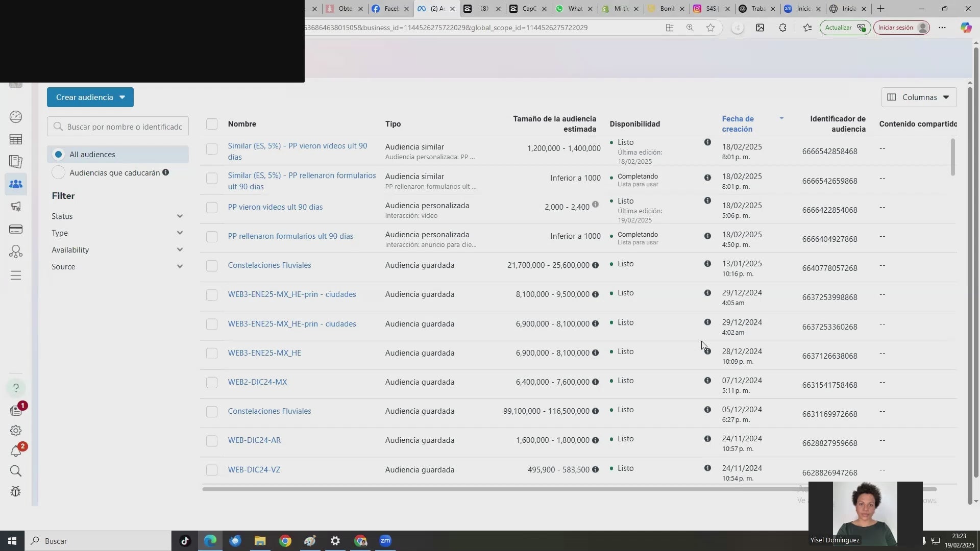Screen dimensions: 980x551
Task: Open all tools hamburger menu icon
Action: pyautogui.click(x=16, y=275)
